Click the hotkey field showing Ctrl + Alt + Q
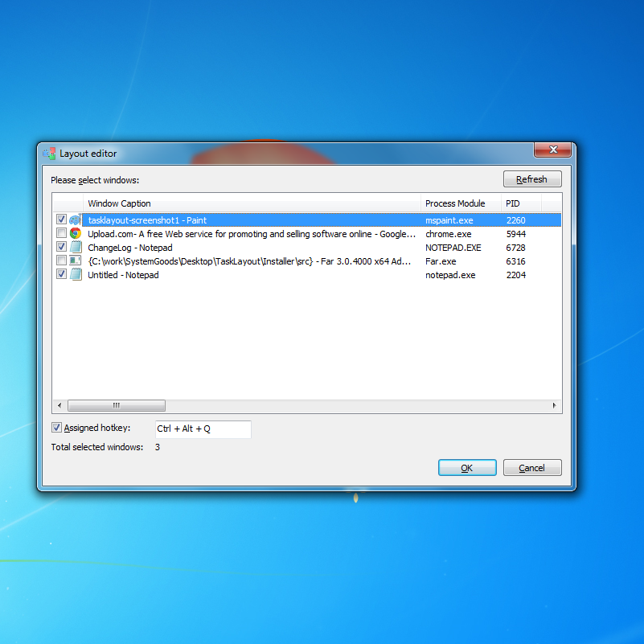Screen dimensions: 644x644 click(203, 429)
